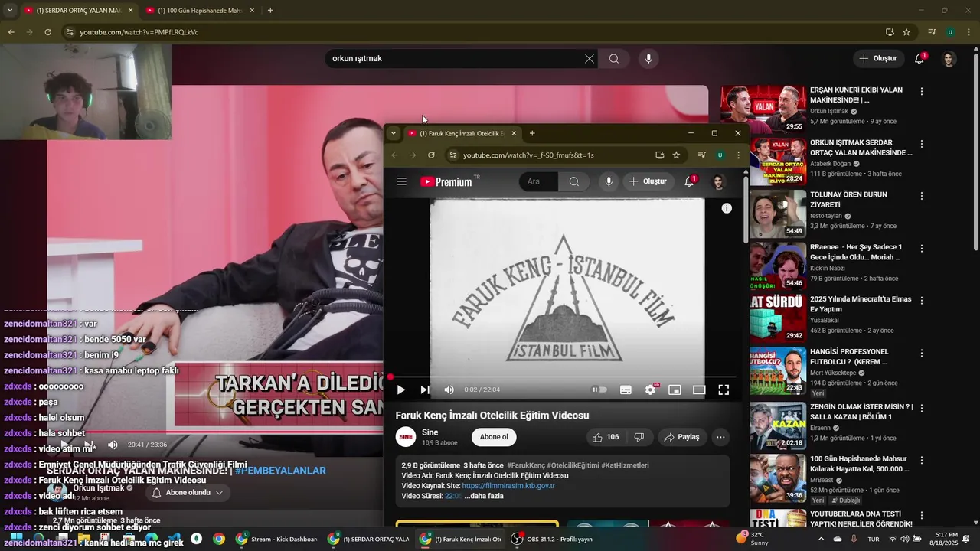Open notifications bell in back YouTube window
The height and width of the screenshot is (551, 980).
pos(920,59)
